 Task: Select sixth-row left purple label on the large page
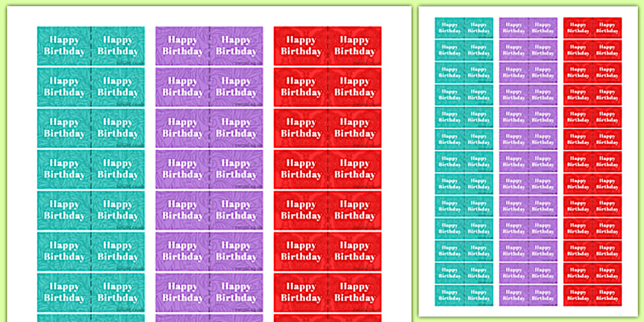[182, 251]
